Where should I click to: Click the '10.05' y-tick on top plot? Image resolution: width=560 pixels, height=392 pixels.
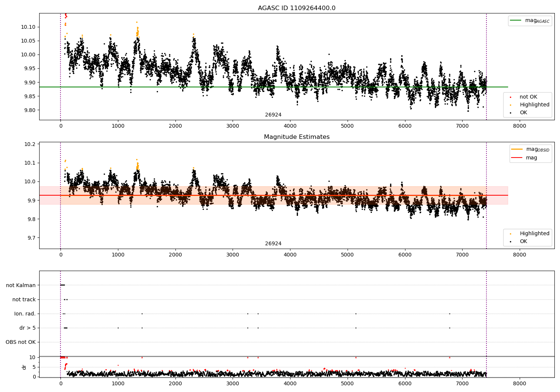28,41
